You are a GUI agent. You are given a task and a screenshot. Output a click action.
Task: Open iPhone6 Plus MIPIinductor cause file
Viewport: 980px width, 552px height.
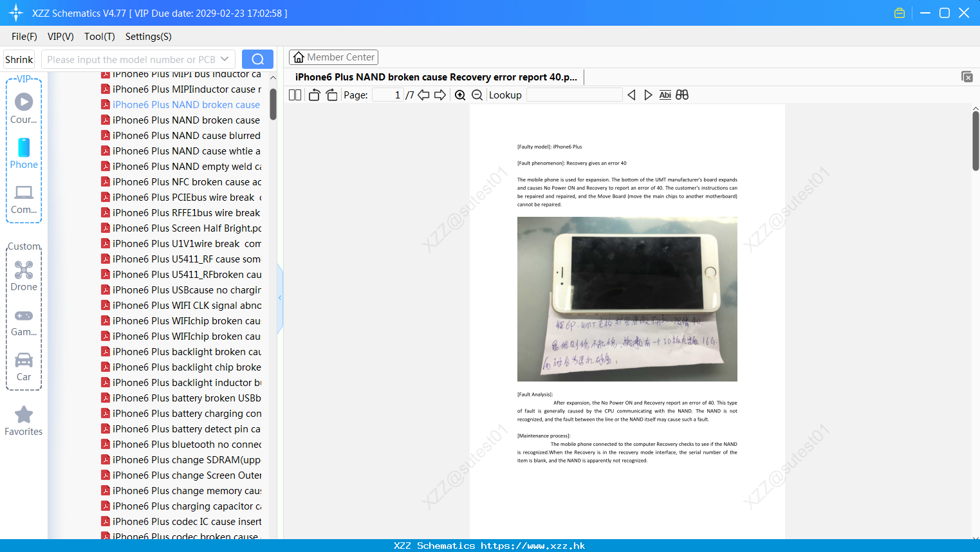[x=181, y=89]
